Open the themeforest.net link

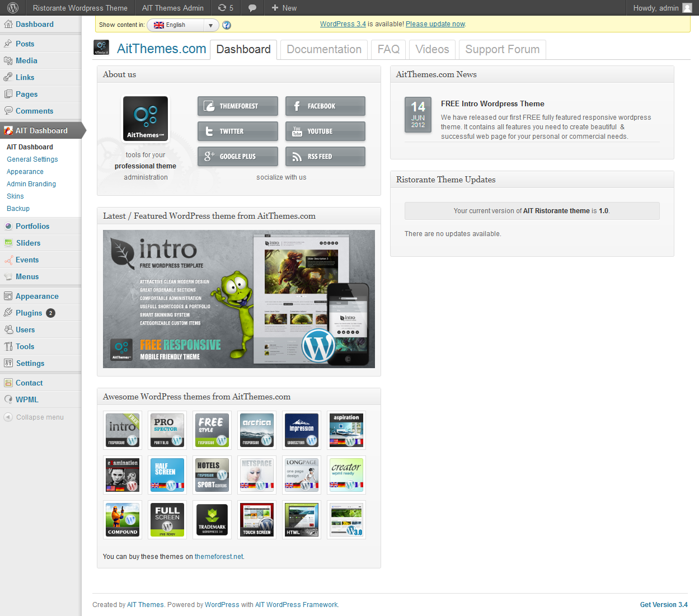click(x=219, y=557)
